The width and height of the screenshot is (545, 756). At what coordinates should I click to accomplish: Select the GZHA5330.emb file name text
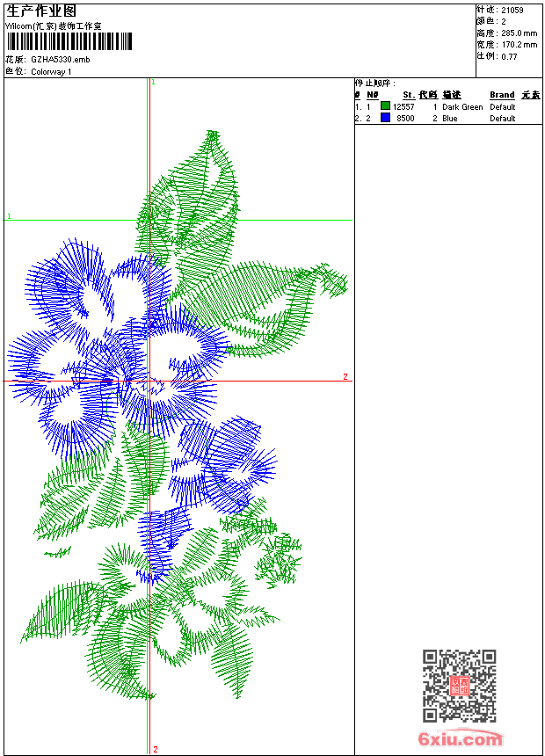point(60,60)
